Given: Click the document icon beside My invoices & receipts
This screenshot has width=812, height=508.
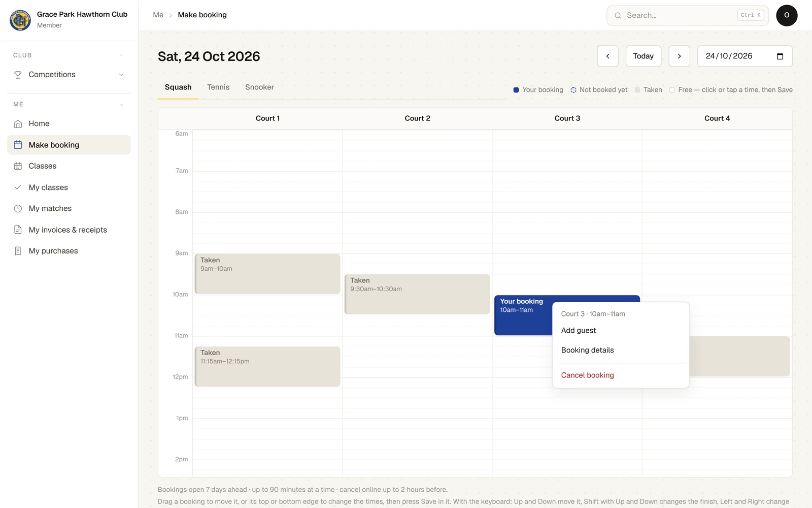Looking at the screenshot, I should [x=18, y=230].
